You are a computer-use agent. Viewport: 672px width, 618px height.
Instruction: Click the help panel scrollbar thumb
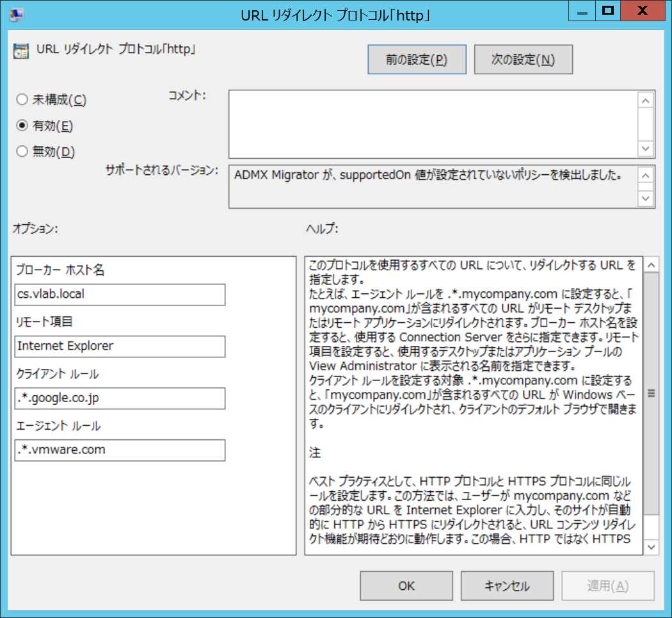652,393
